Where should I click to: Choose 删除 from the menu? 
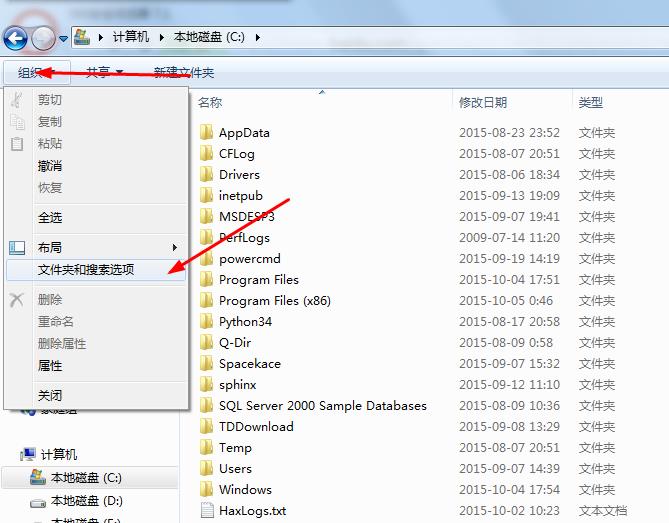(x=50, y=299)
